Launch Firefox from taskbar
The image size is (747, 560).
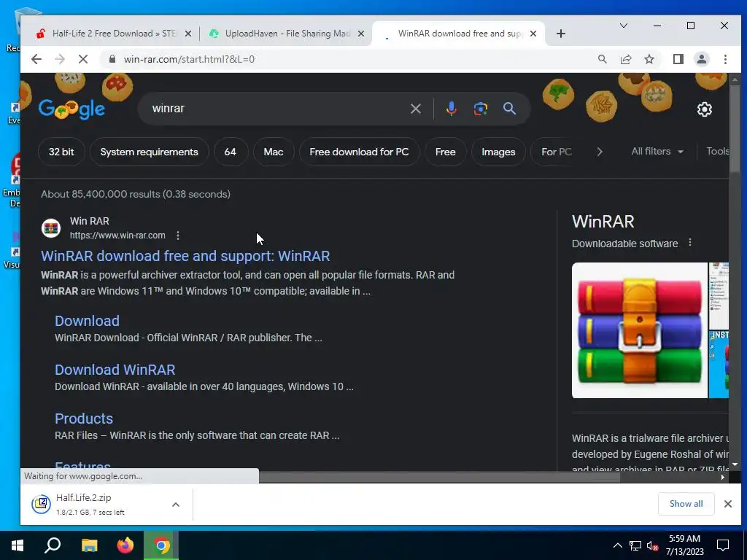[x=125, y=545]
